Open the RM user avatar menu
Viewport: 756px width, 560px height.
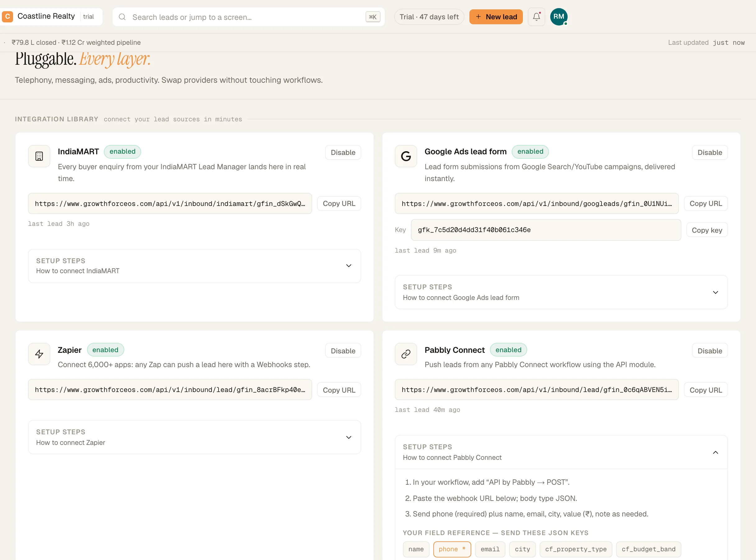point(559,16)
